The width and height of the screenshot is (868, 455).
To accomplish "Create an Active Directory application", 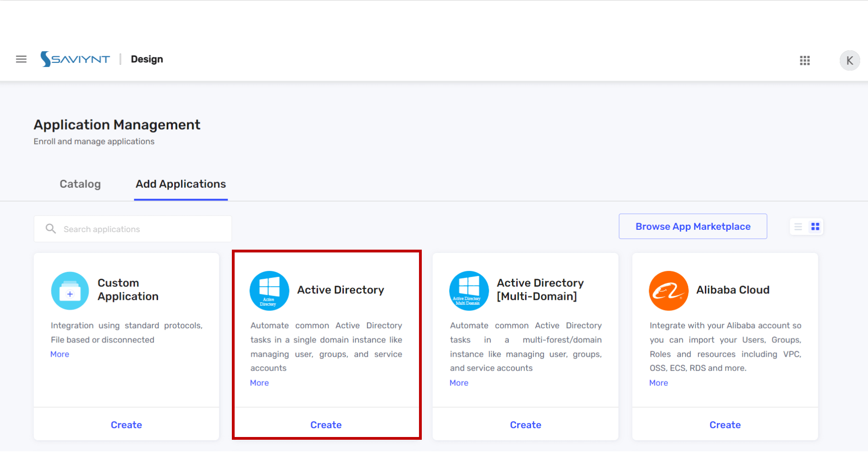I will (x=326, y=425).
